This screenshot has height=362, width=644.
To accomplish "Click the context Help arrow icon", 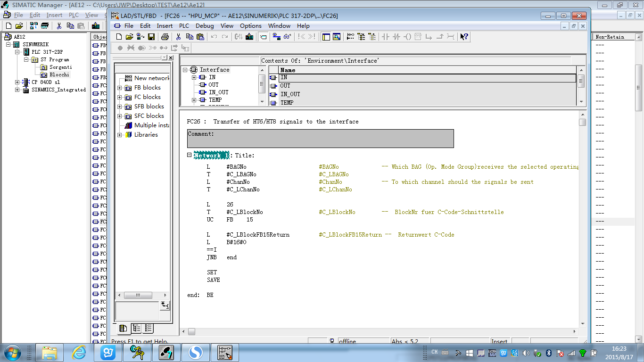I will [x=464, y=37].
